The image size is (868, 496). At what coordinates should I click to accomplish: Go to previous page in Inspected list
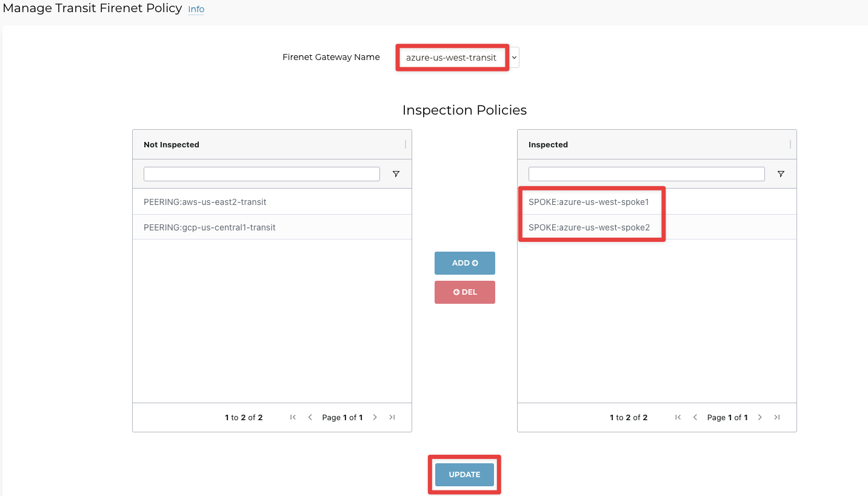tap(695, 417)
